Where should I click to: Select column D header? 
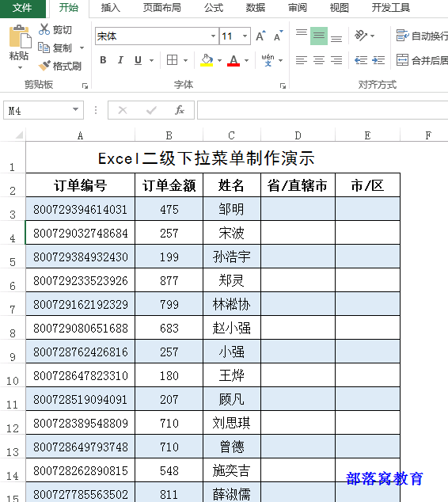click(298, 135)
